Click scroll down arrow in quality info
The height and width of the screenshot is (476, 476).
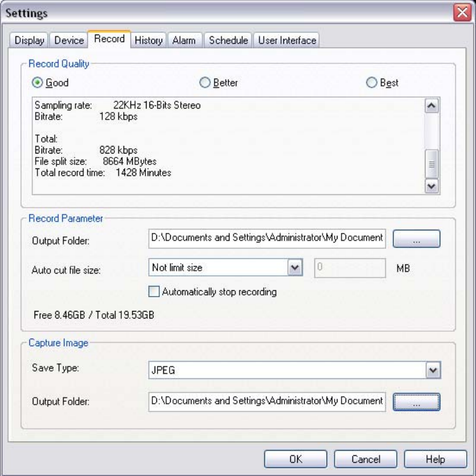click(x=432, y=186)
